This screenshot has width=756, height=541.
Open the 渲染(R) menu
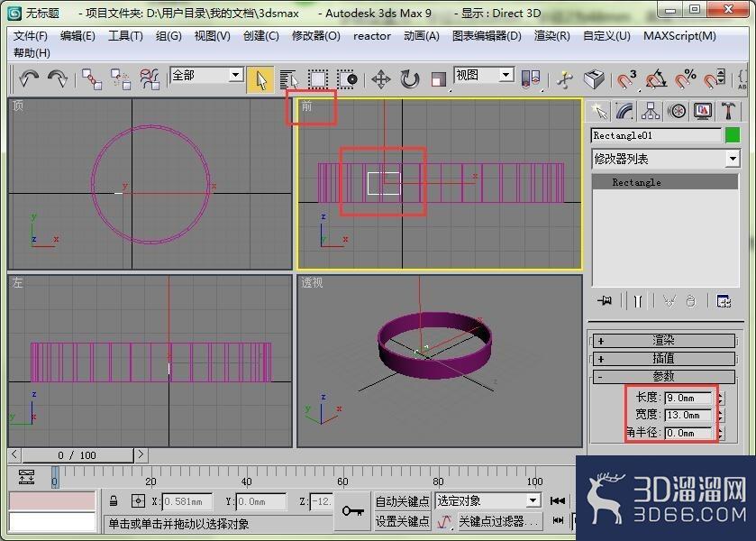click(x=552, y=36)
